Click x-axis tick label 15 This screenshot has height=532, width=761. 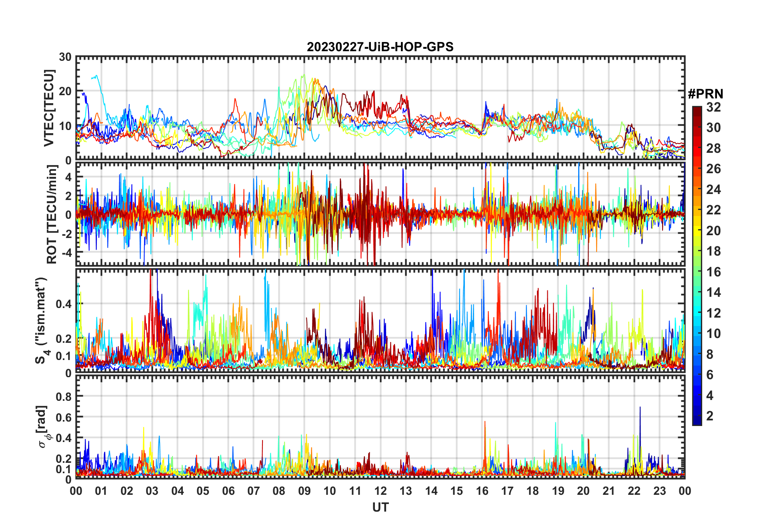tap(457, 491)
